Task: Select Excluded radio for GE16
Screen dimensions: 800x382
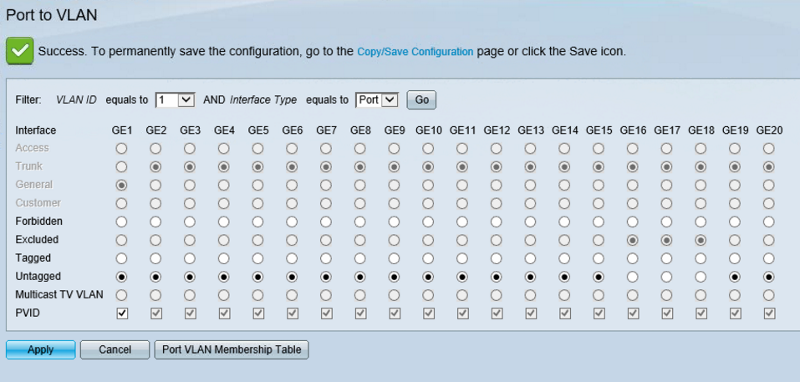Action: 633,240
